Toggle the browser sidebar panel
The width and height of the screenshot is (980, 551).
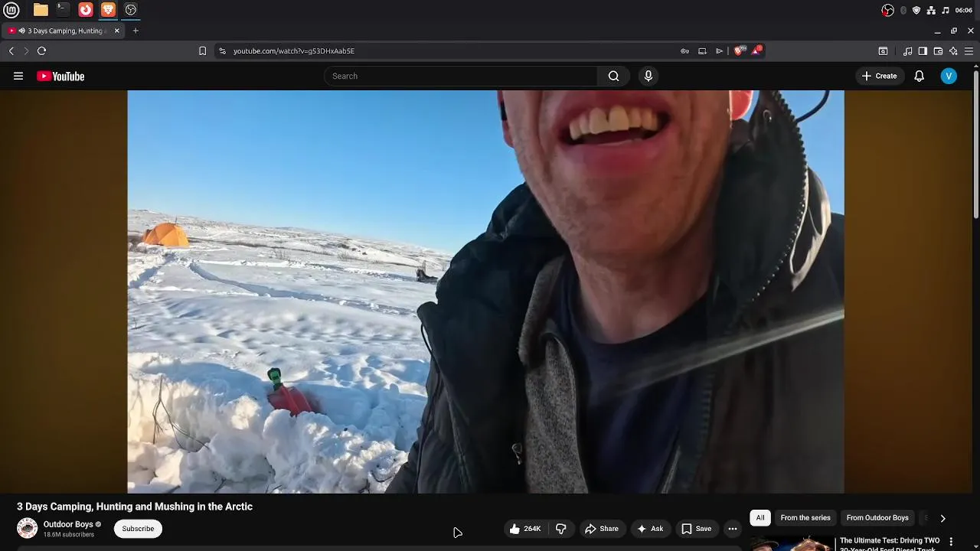tap(923, 51)
